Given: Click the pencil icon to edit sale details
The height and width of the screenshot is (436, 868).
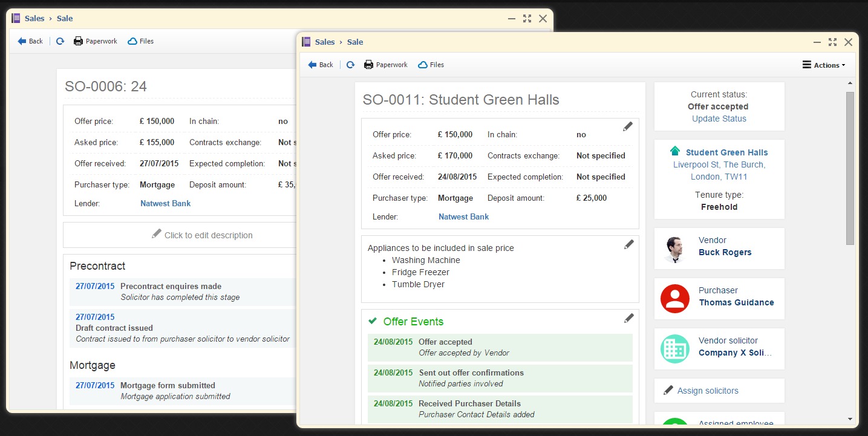Looking at the screenshot, I should point(628,126).
